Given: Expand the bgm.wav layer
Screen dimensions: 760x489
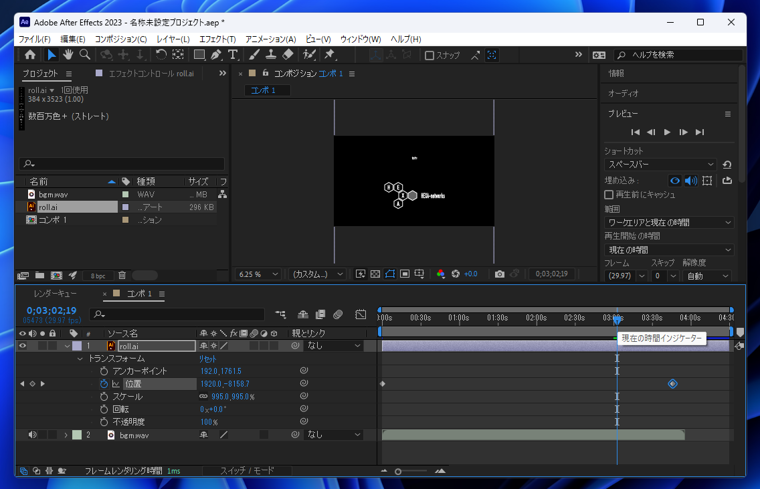Looking at the screenshot, I should coord(66,435).
